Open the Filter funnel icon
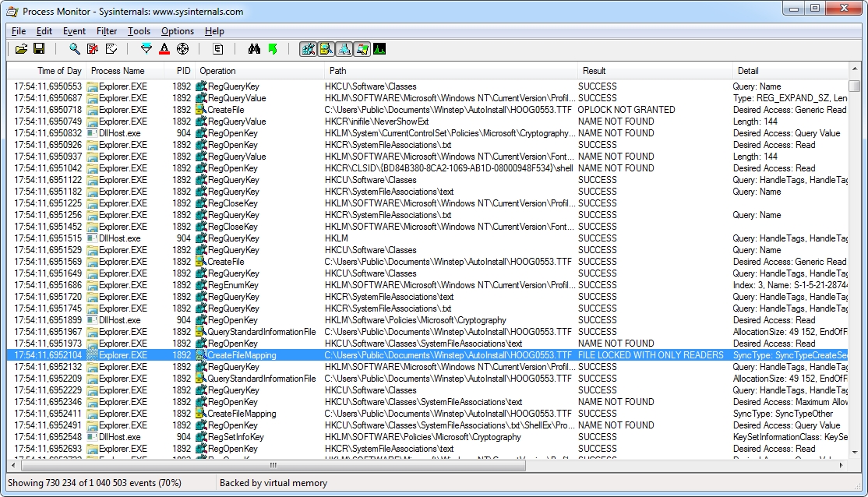 pos(146,49)
